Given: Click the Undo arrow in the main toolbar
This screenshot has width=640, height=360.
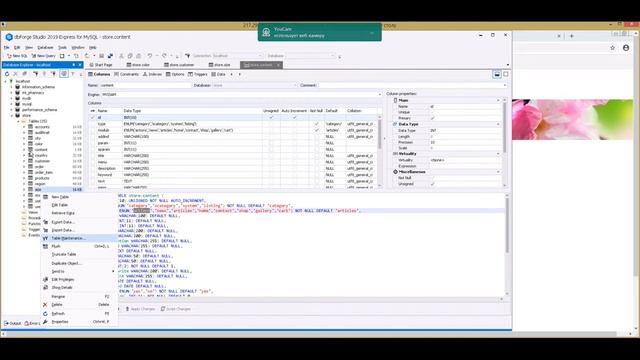Looking at the screenshot, I should point(150,56).
